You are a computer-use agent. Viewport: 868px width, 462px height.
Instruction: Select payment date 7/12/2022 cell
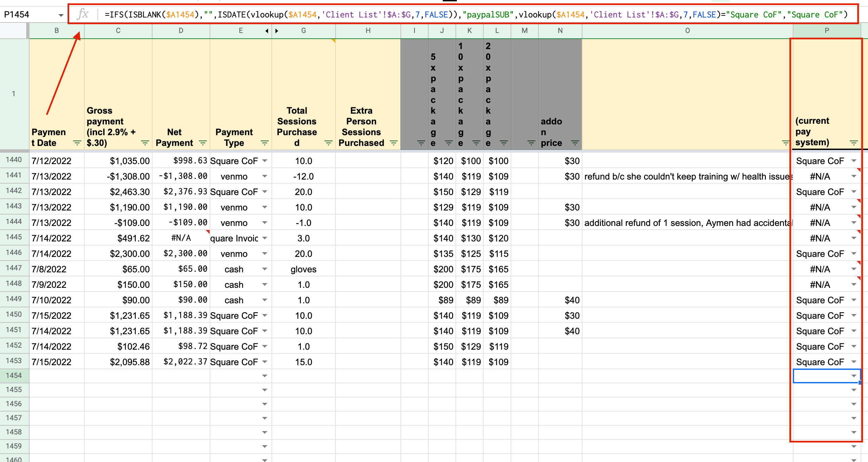pyautogui.click(x=57, y=161)
